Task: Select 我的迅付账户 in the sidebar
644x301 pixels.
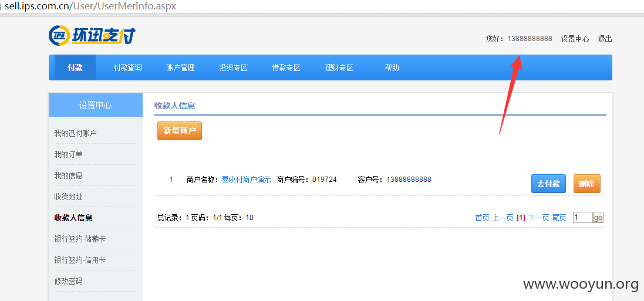Action: (76, 133)
